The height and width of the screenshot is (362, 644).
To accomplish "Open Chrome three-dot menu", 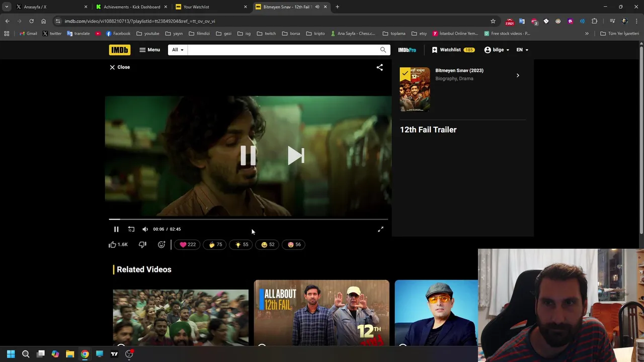I will tap(637, 21).
